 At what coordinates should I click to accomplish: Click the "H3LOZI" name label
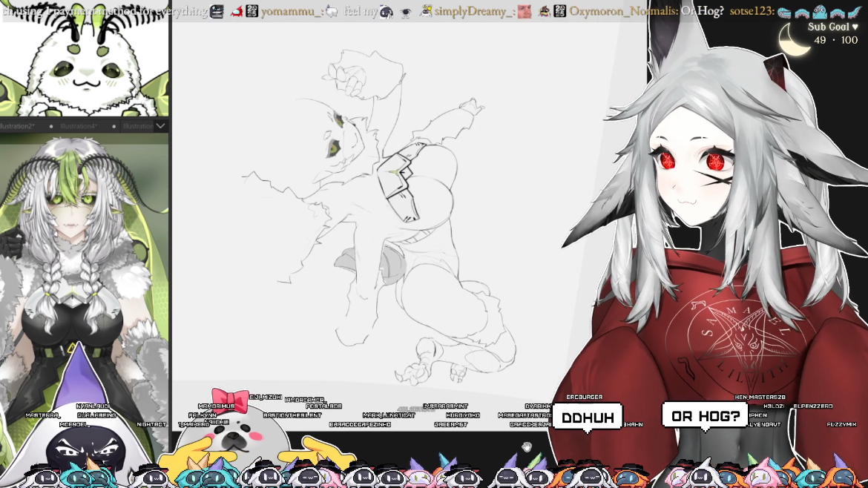773,406
